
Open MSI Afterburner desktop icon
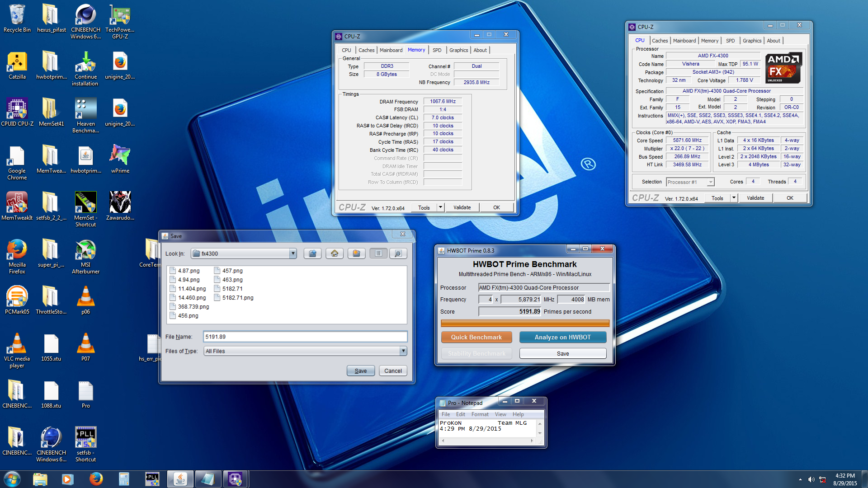[x=85, y=257]
